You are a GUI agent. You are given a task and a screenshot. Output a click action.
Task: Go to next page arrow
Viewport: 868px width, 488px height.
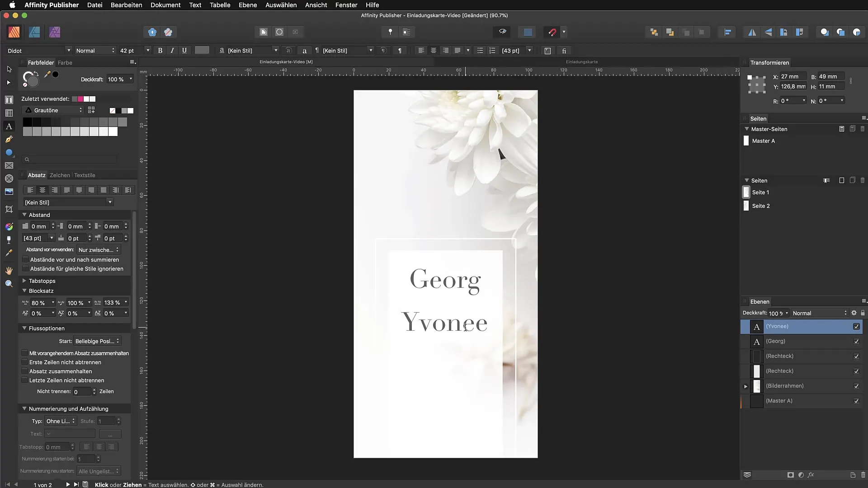67,484
